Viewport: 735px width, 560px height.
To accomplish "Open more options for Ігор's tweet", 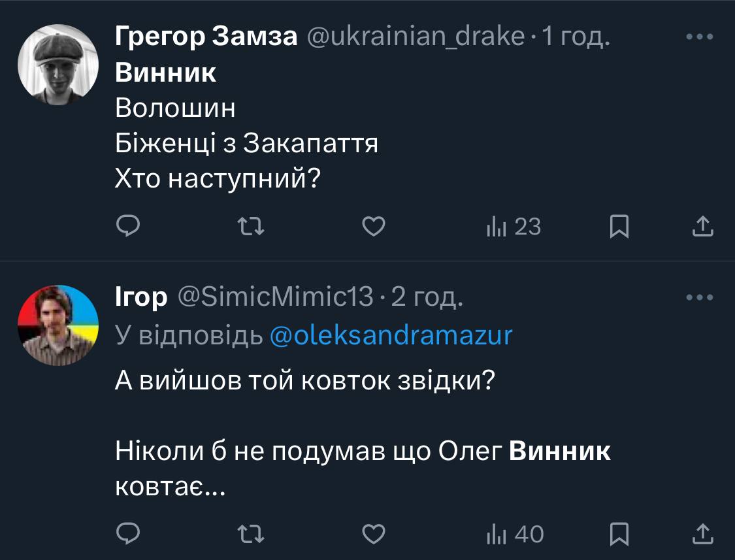I will tap(700, 297).
